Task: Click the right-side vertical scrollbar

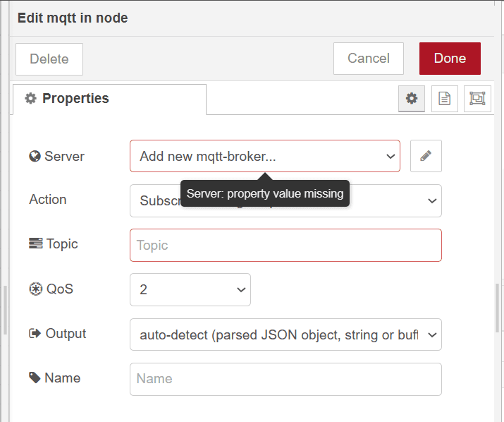Action: pyautogui.click(x=497, y=308)
